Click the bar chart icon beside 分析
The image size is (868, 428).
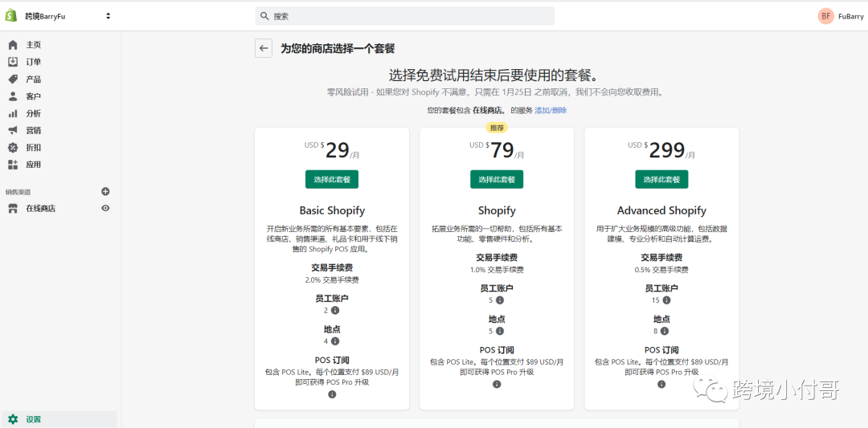pyautogui.click(x=13, y=113)
